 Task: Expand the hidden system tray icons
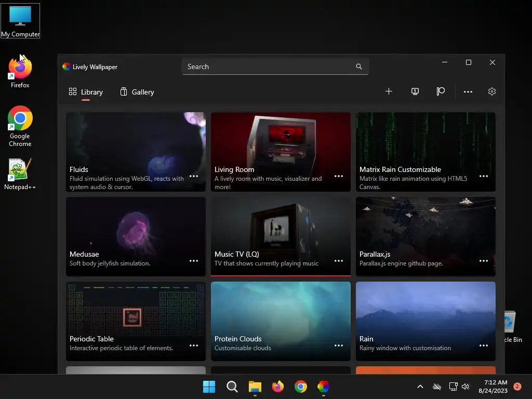pyautogui.click(x=420, y=387)
